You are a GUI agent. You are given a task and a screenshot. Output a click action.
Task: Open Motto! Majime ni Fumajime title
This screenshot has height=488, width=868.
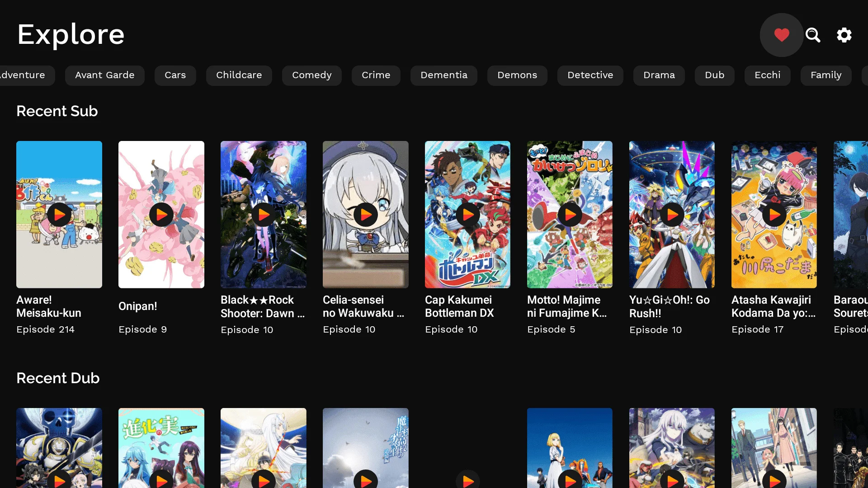pos(567,306)
